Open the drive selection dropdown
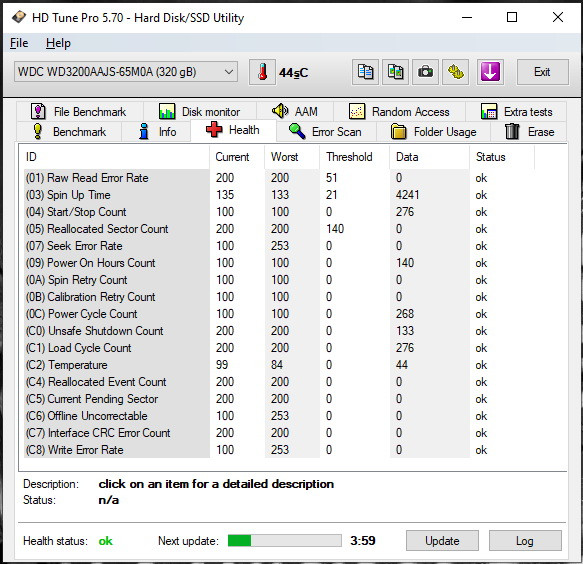Screen dimensions: 583x564 (126, 72)
